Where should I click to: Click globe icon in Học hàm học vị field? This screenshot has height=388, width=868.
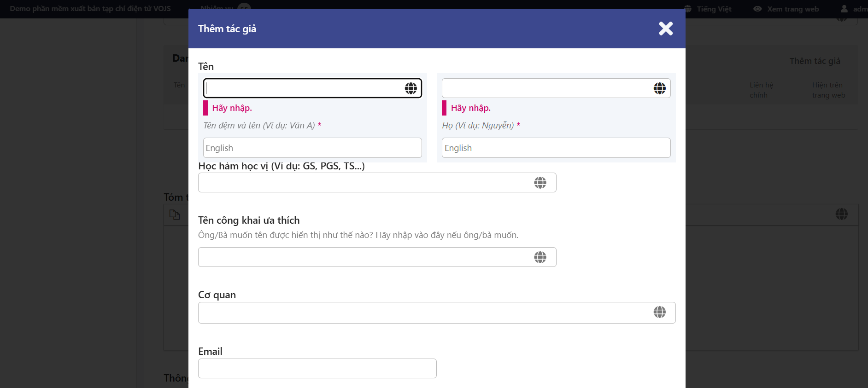coord(540,183)
